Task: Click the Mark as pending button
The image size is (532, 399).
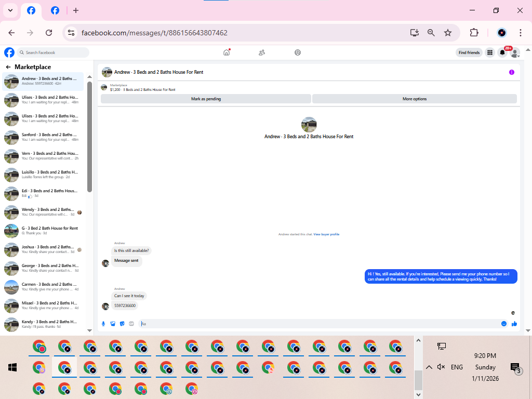Action: click(206, 99)
